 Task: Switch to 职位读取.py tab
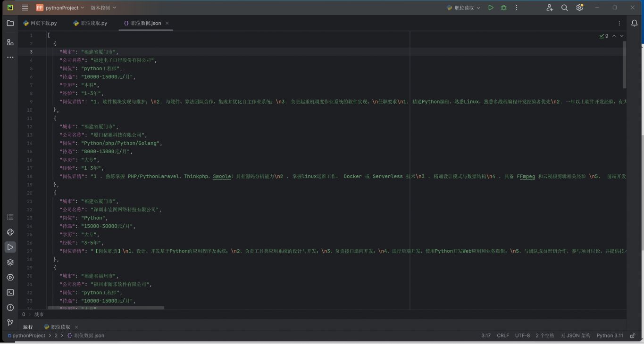coord(90,23)
